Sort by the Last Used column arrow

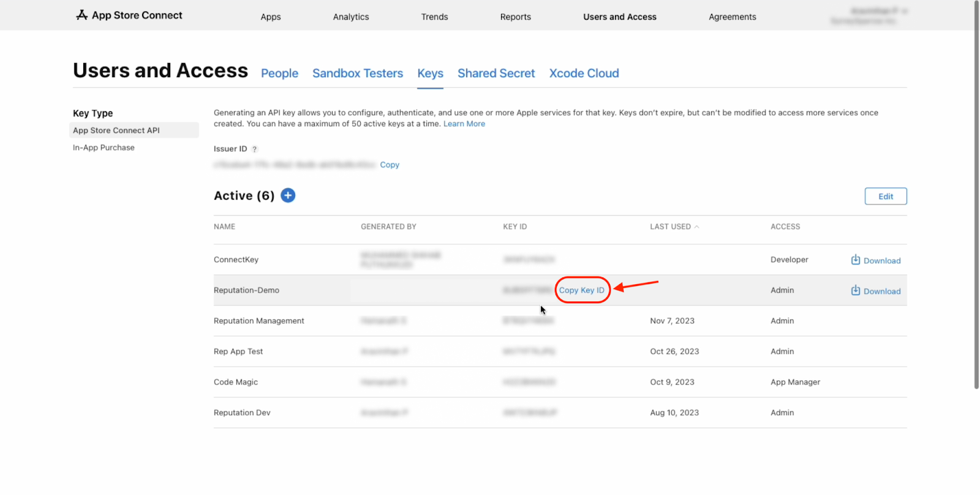point(696,227)
